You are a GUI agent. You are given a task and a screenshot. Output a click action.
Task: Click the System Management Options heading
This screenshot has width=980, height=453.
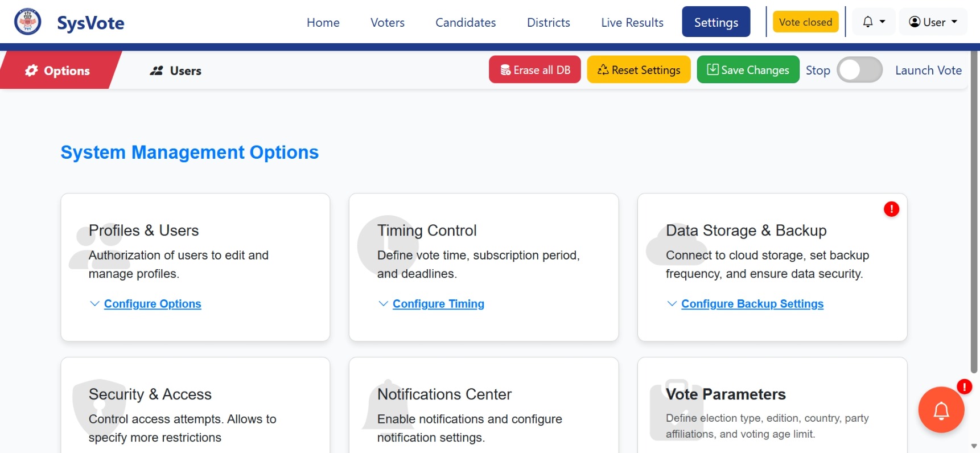(x=190, y=153)
